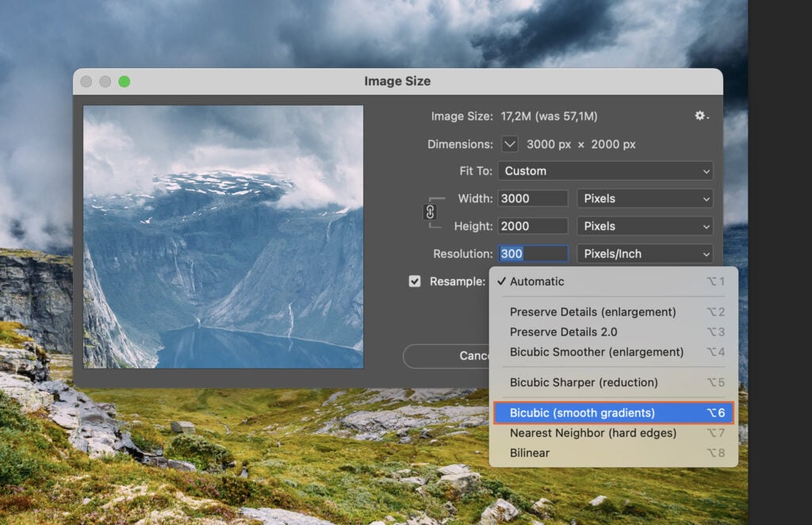
Task: Open the Height units dropdown
Action: coord(645,226)
